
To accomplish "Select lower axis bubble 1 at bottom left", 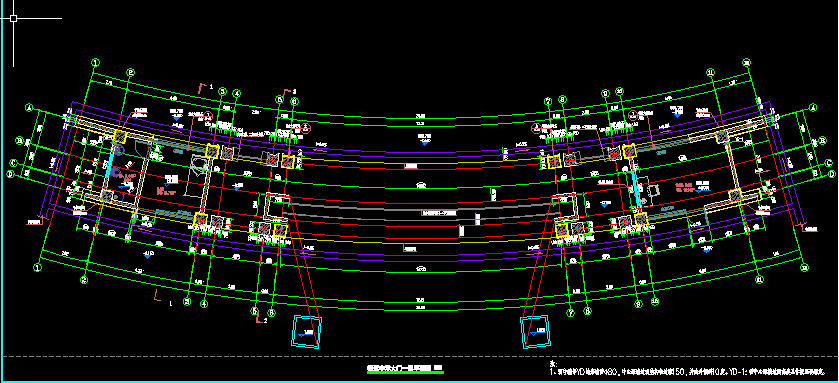I will [x=37, y=267].
